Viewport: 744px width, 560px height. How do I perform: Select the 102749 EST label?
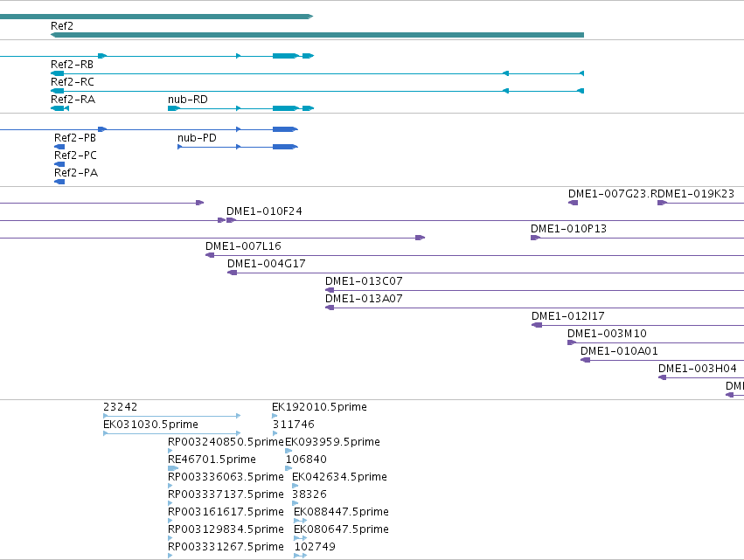click(315, 548)
